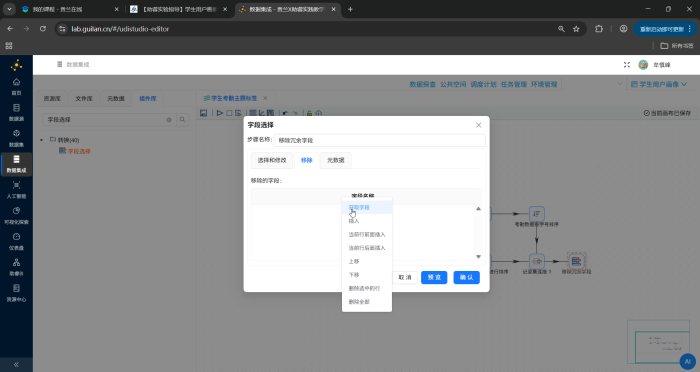
Task: Choose 当前行后面插入 menu entry
Action: pyautogui.click(x=367, y=248)
